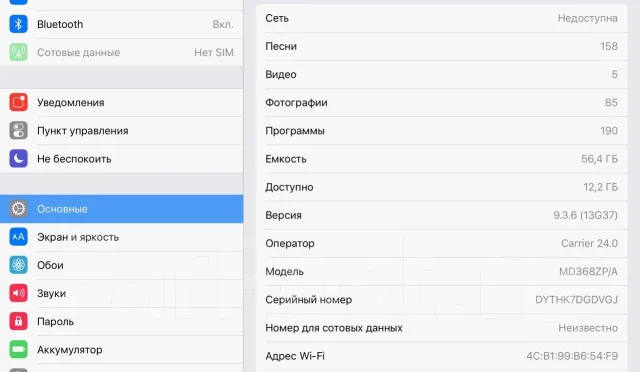Viewport: 640px width, 372px height.
Task: Open Пункт управления settings
Action: pos(122,131)
